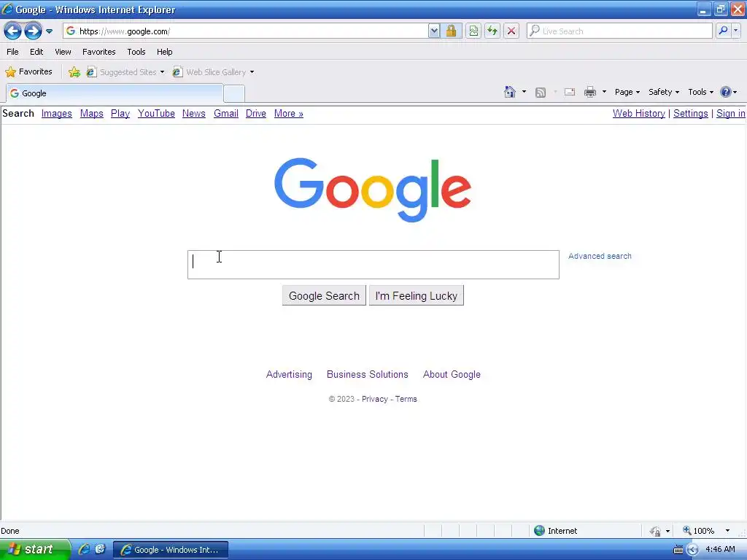The height and width of the screenshot is (560, 747).
Task: Click the Stop loading X icon
Action: coord(511,31)
